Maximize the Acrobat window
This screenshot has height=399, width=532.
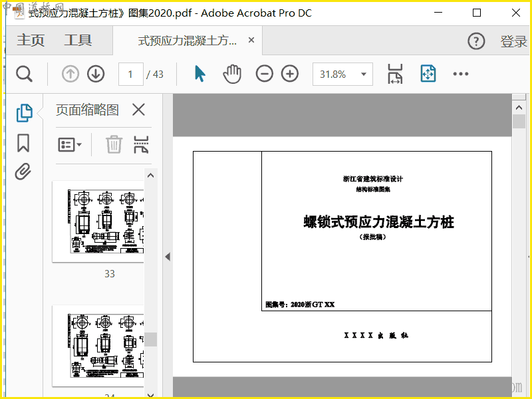(477, 13)
